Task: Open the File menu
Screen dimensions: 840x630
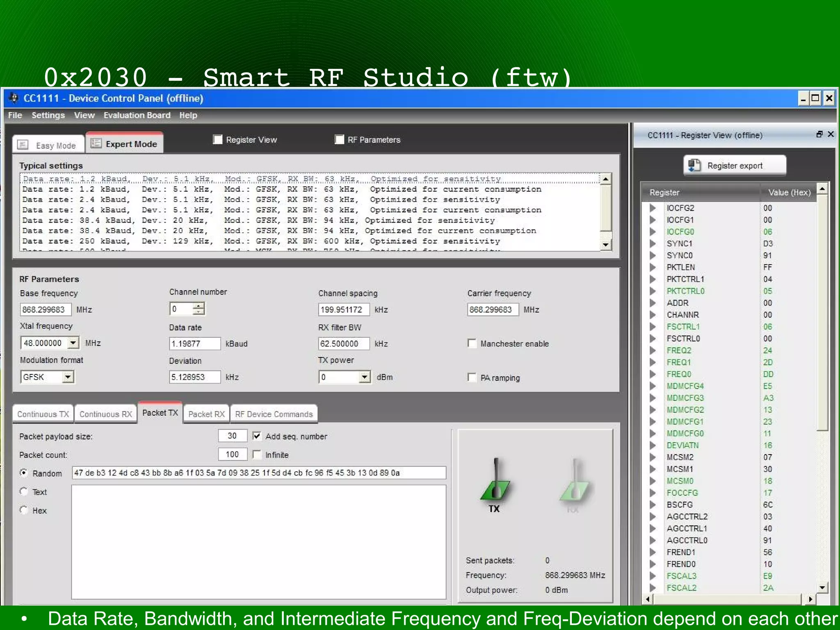Action: [15, 115]
